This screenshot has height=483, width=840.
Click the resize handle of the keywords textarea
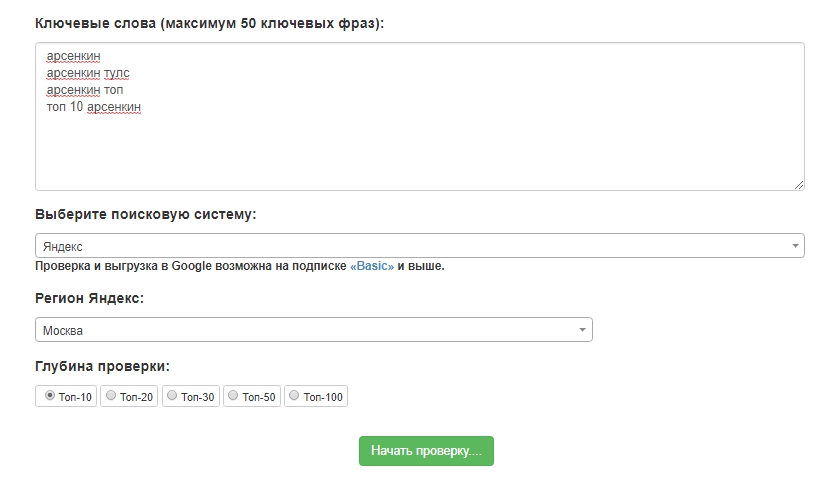click(798, 184)
